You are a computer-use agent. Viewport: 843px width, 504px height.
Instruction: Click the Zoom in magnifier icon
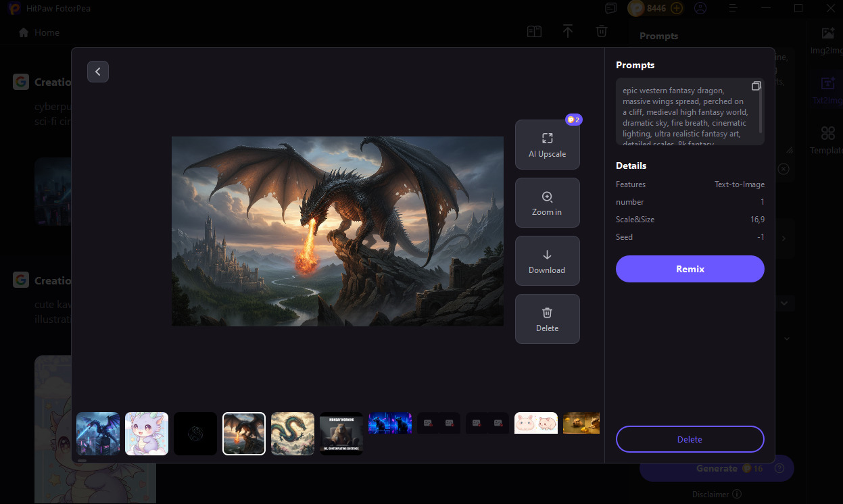[548, 196]
